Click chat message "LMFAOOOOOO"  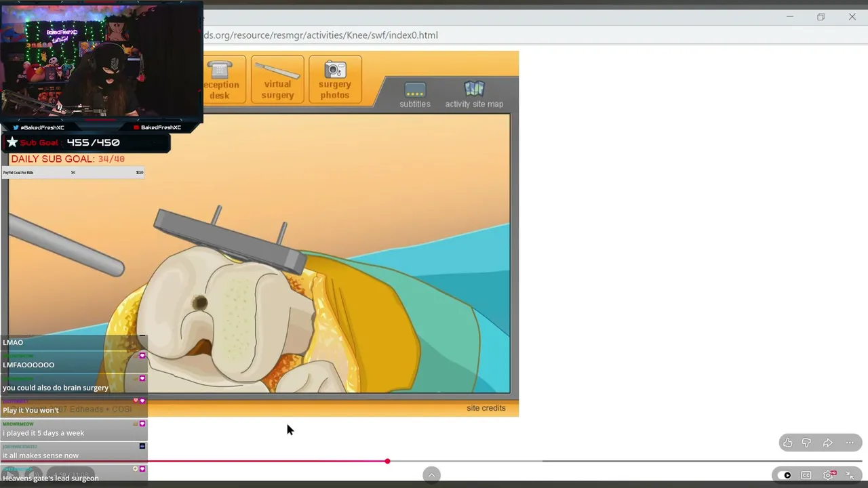tap(28, 365)
